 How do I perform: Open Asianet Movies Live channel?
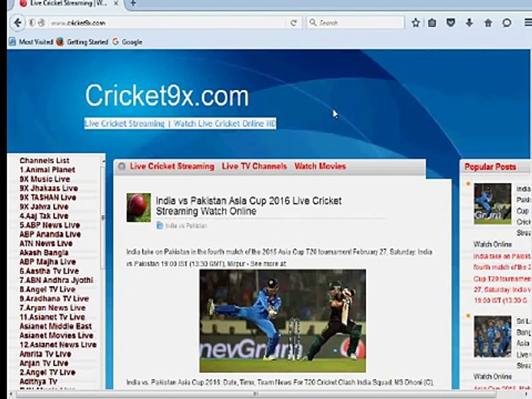[x=57, y=335]
